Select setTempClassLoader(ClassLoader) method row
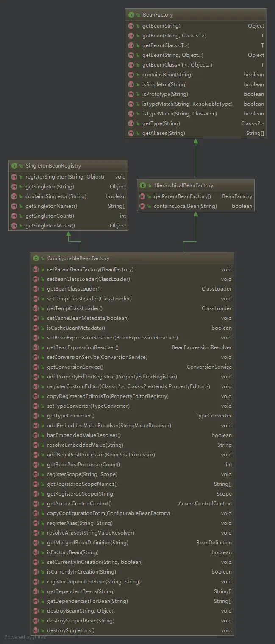This screenshot has width=275, height=644. point(132,299)
